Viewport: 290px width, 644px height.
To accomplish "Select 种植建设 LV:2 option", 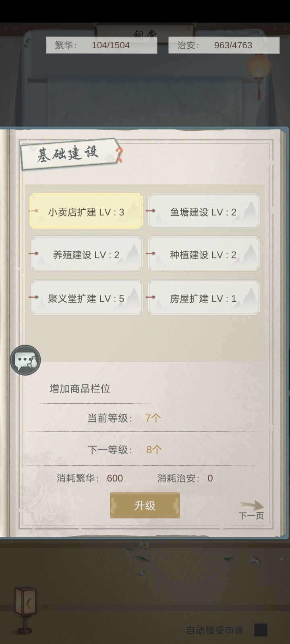I will click(203, 254).
